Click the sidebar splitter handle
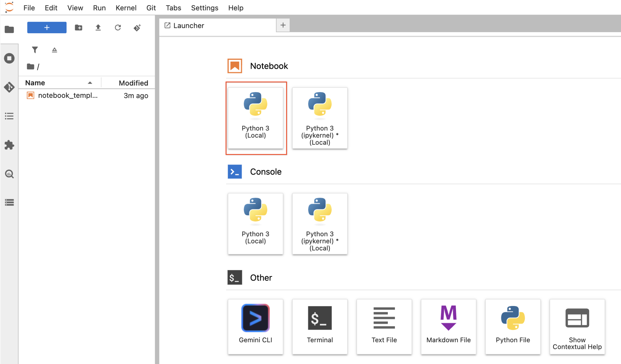This screenshot has width=621, height=364. point(157,190)
